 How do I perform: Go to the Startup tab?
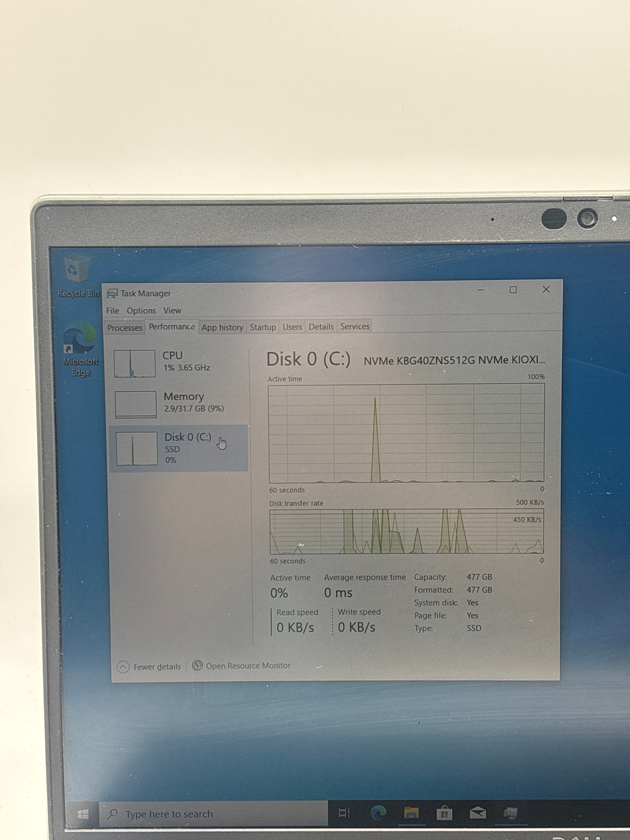(x=263, y=327)
